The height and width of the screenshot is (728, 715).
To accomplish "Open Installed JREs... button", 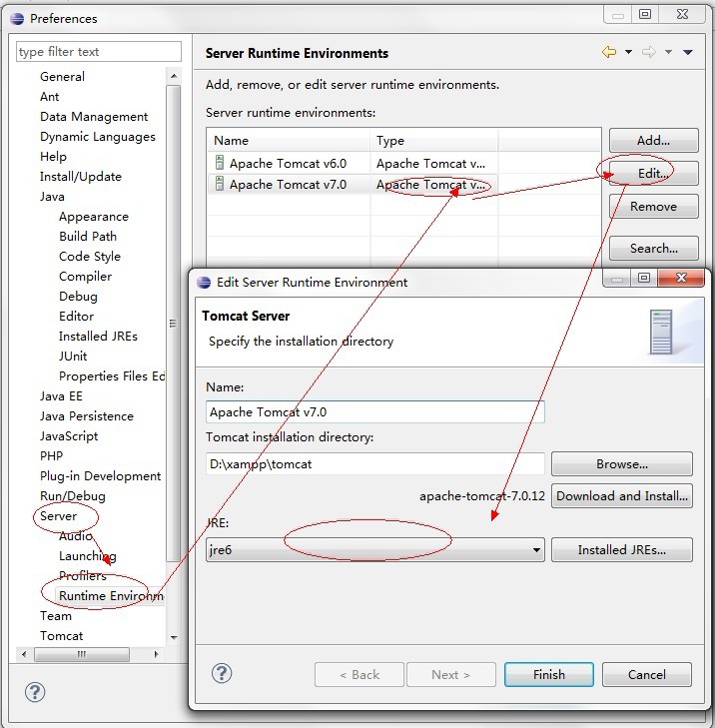I will click(x=622, y=549).
